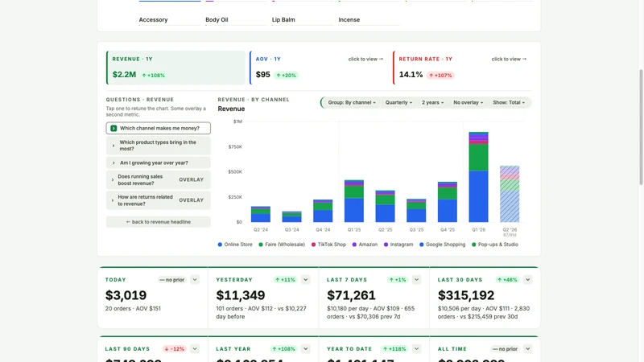Screen dimensions: 644x362
Task: Toggle Instagram legend dot
Action: tap(386, 245)
